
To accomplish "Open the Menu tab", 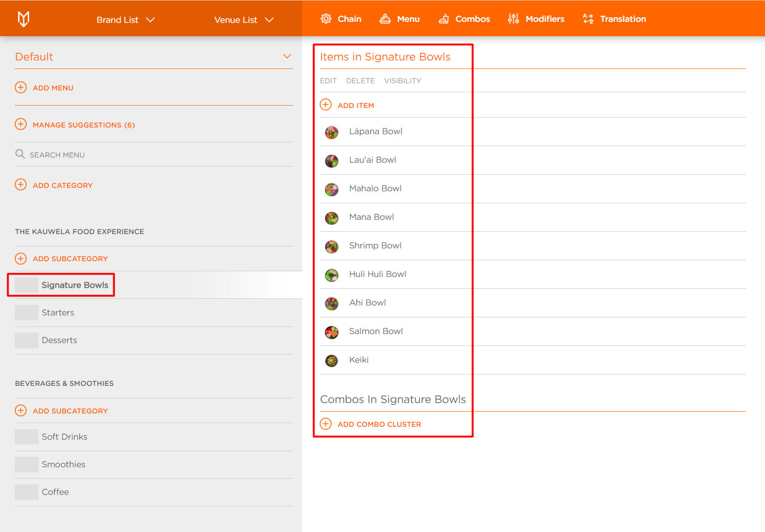I will (400, 19).
